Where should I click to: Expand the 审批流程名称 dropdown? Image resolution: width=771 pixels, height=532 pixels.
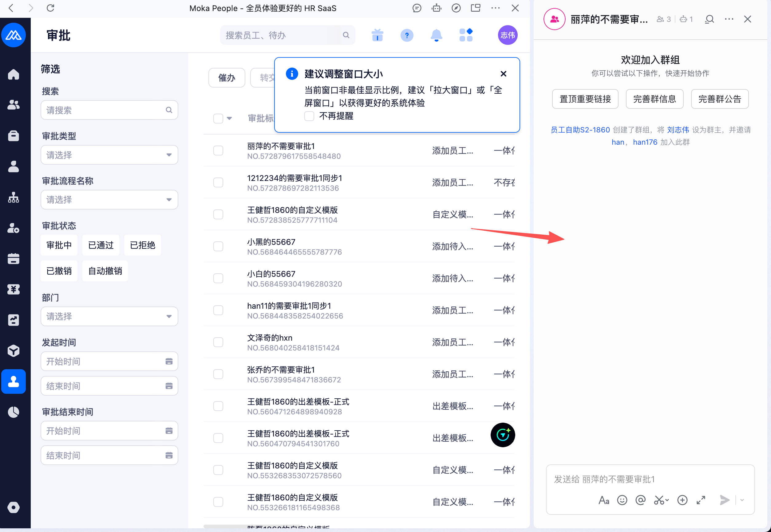[109, 200]
